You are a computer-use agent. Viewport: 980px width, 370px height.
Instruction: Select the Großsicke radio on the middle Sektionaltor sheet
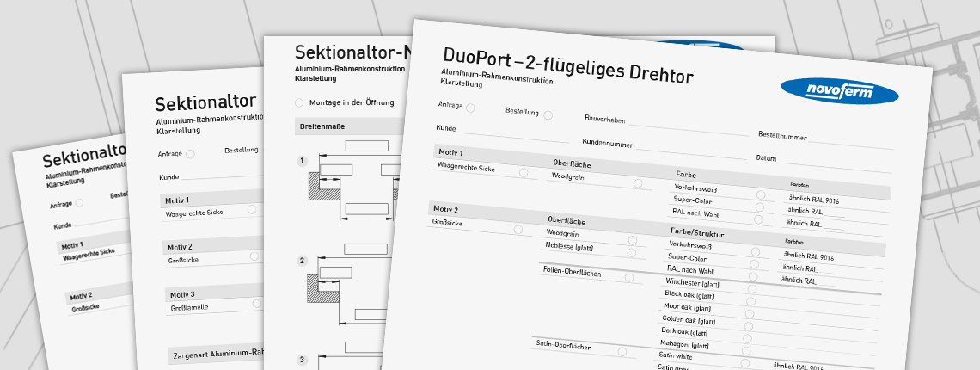click(x=254, y=256)
